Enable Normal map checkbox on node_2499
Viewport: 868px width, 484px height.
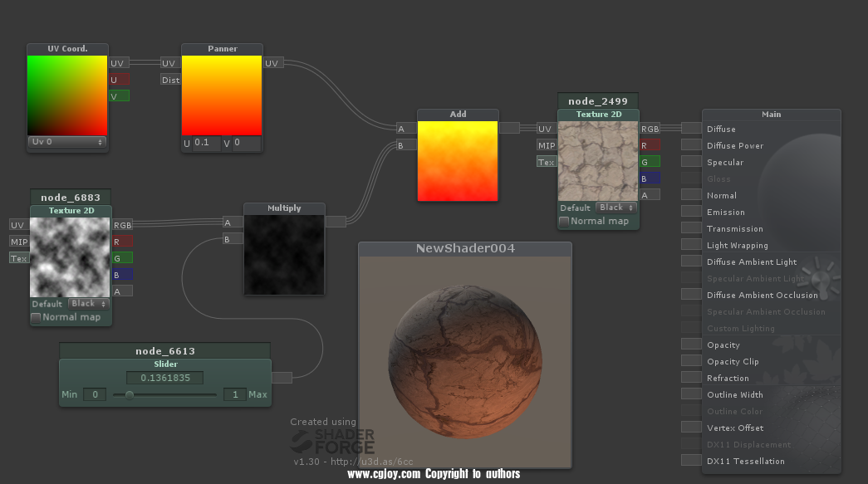pyautogui.click(x=564, y=222)
